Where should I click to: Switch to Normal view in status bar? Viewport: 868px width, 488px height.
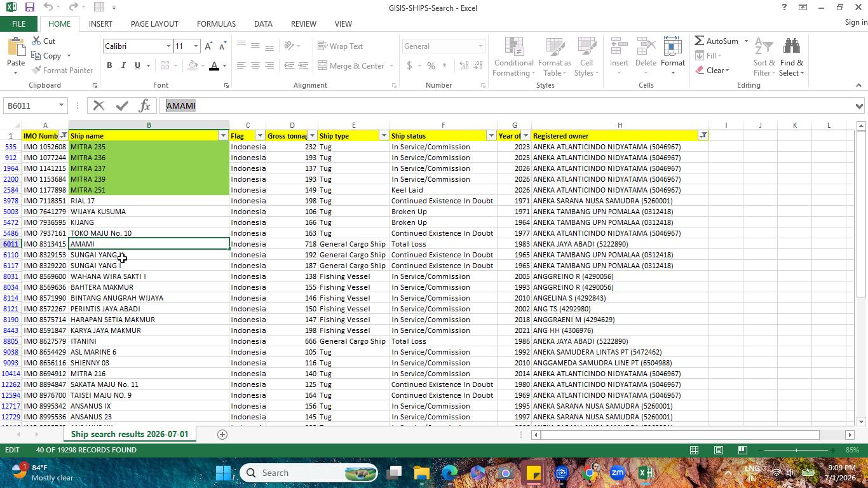694,450
